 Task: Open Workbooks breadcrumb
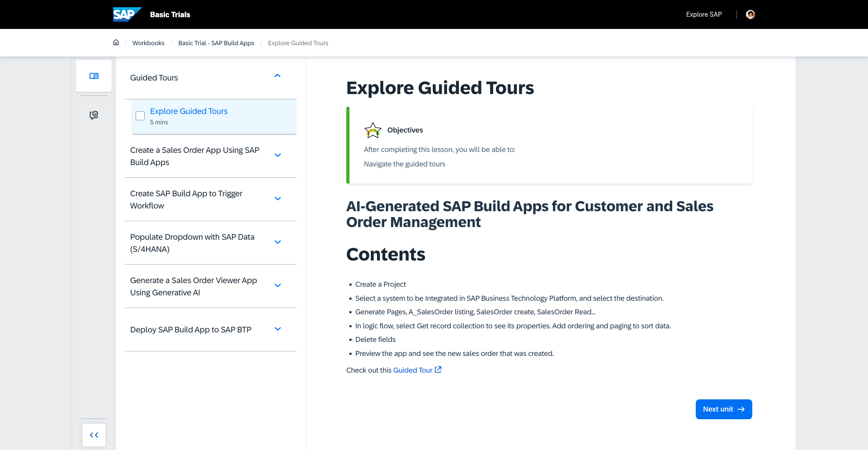[x=148, y=43]
